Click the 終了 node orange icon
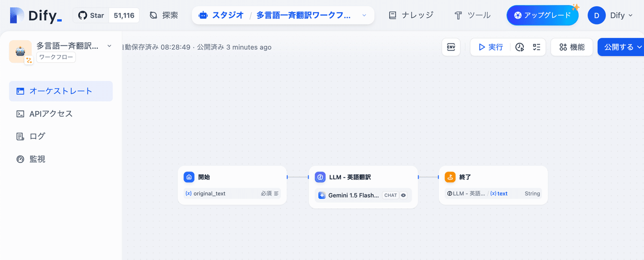This screenshot has height=260, width=644. point(450,177)
